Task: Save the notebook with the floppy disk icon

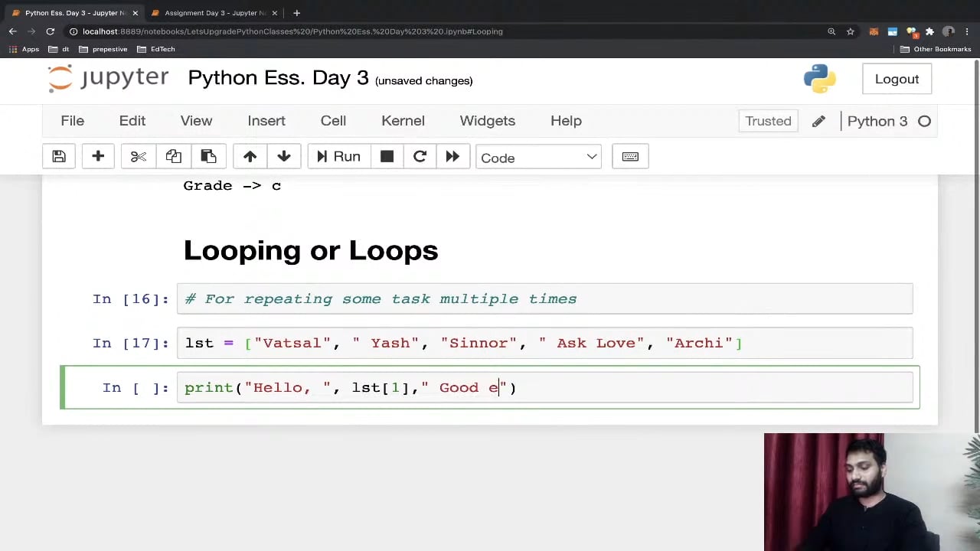Action: [x=59, y=157]
